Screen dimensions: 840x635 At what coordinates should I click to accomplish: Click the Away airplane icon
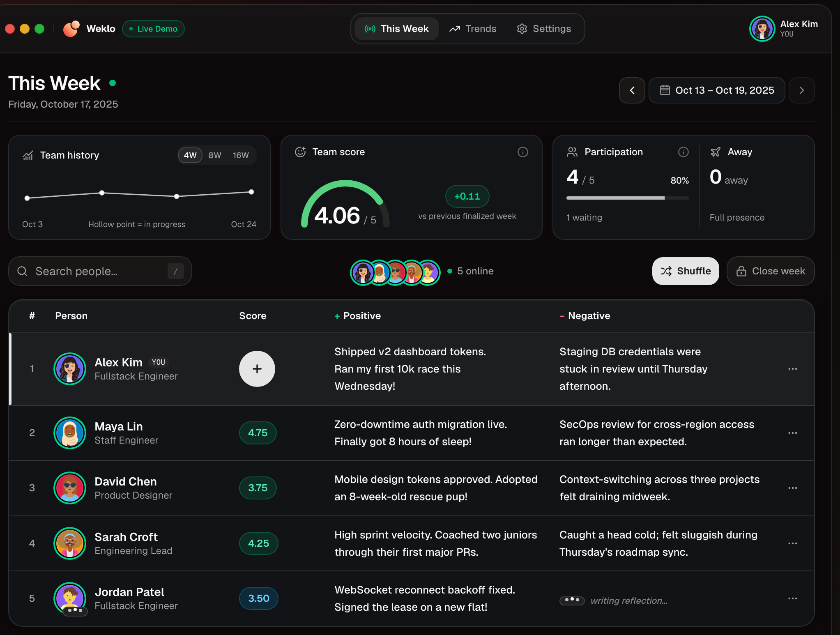click(x=715, y=152)
